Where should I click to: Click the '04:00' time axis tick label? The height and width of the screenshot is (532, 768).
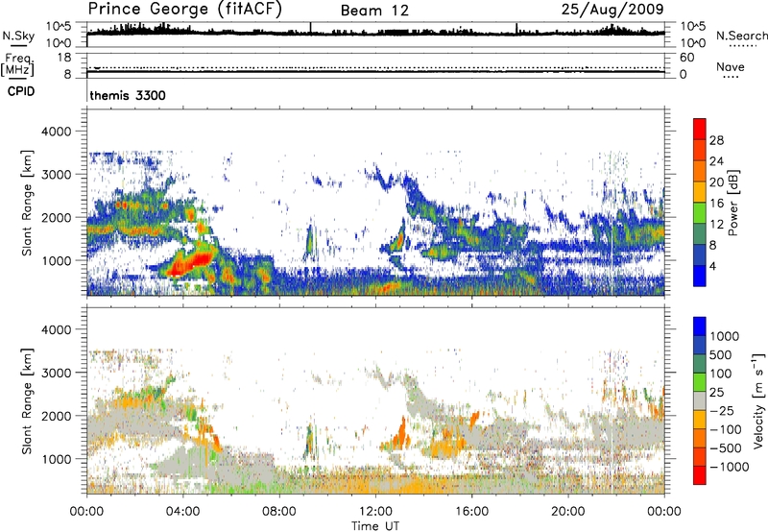(182, 512)
